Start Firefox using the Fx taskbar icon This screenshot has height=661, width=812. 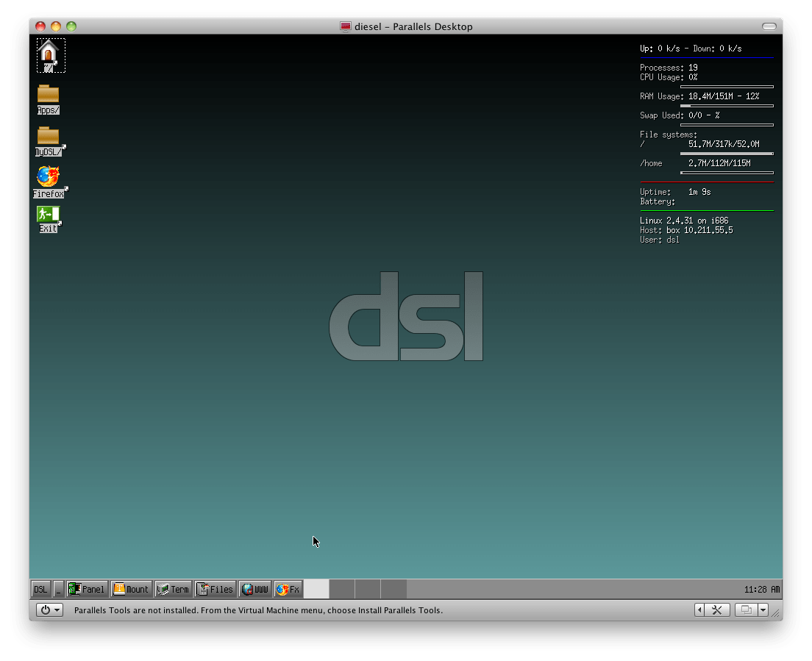[288, 589]
